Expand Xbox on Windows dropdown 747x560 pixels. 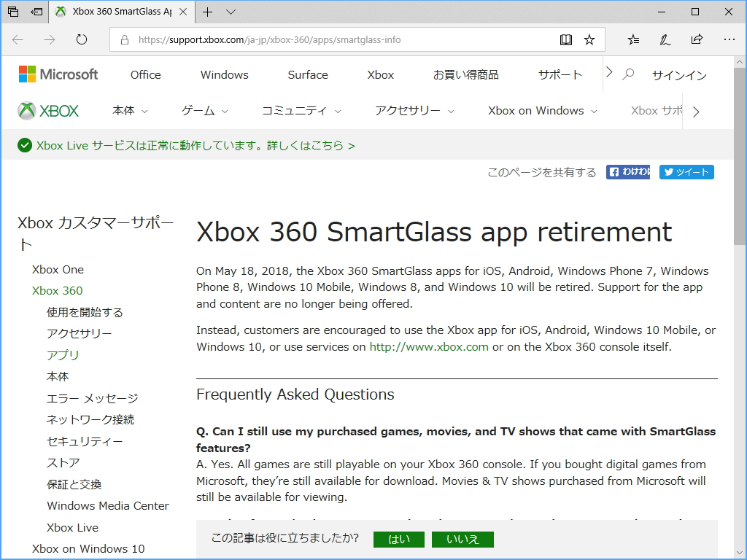click(543, 111)
